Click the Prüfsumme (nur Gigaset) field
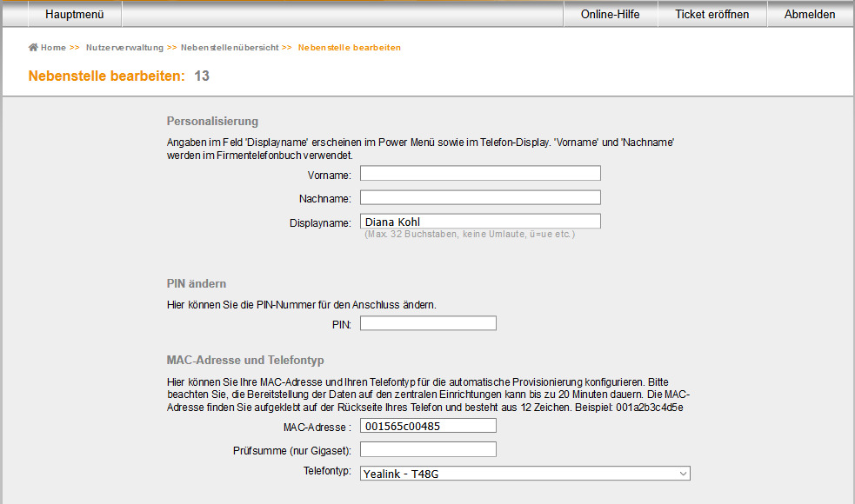Screen dimensions: 855x504 [x=428, y=449]
